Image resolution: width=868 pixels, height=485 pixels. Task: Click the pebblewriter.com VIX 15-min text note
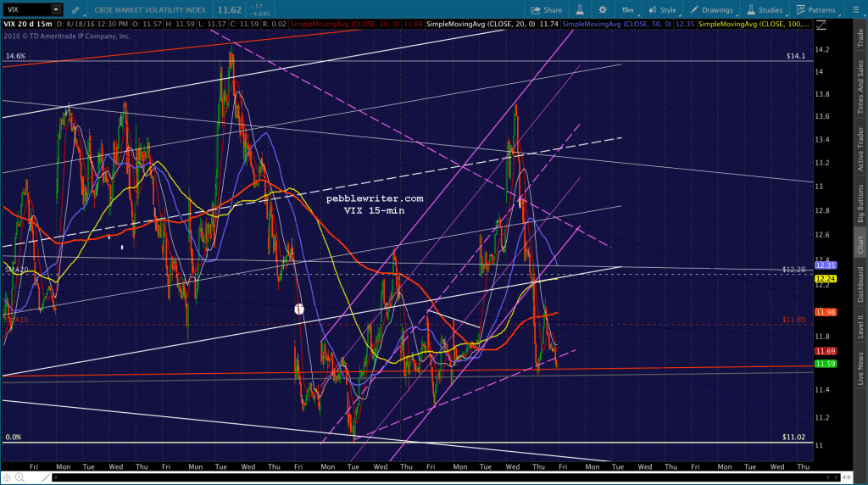pos(374,204)
